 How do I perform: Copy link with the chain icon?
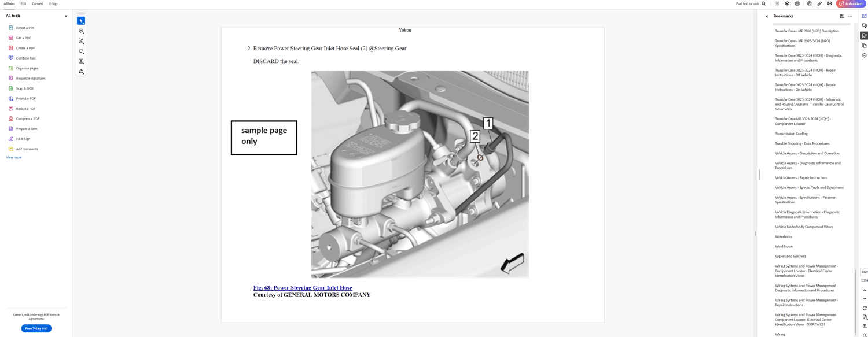(819, 3)
